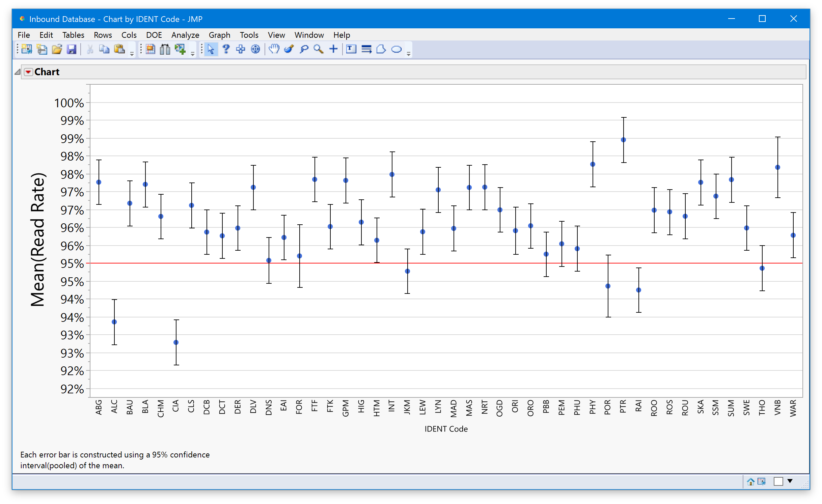Click the Mean(Read Rate) axis title
822x504 pixels.
click(37, 240)
